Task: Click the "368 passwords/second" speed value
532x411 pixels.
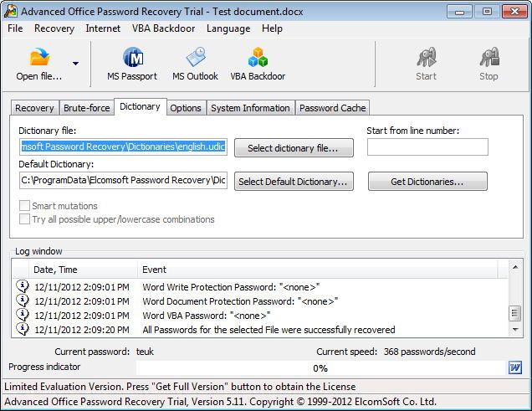Action: coord(430,352)
